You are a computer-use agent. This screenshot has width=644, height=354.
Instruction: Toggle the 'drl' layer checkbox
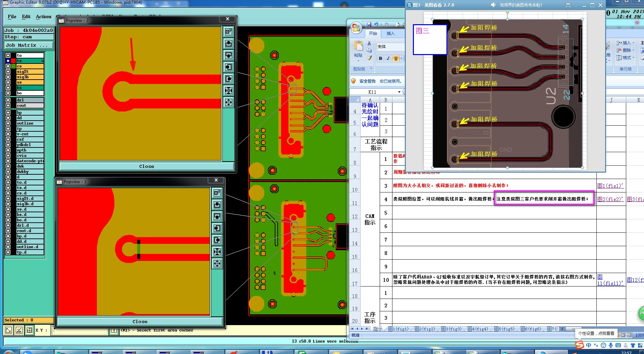[x=8, y=100]
